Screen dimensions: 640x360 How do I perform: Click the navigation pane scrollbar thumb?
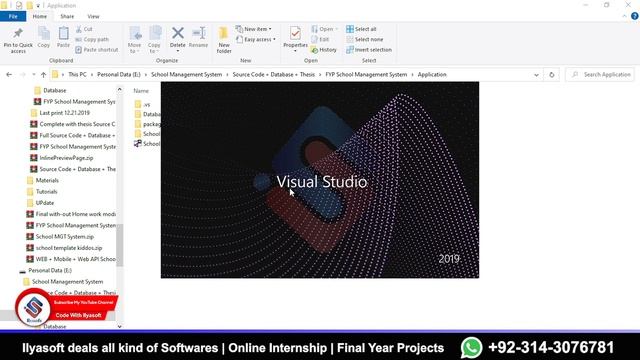(120, 245)
